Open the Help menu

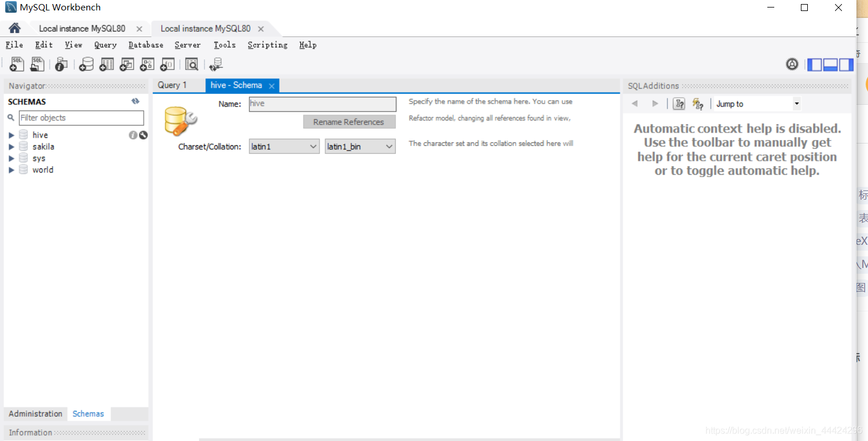308,45
